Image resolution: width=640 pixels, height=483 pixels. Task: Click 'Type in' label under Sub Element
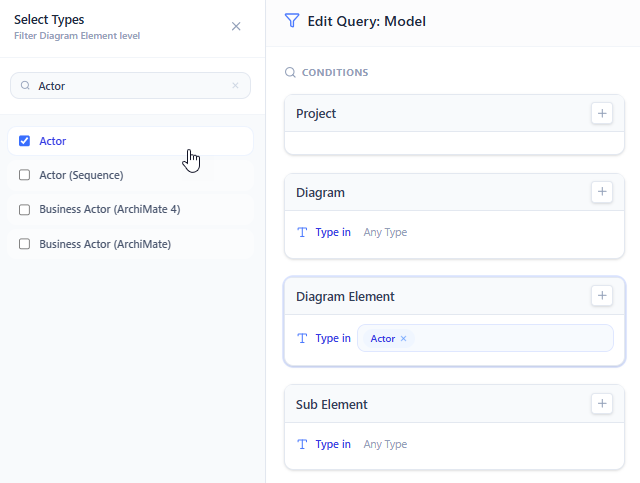click(x=333, y=444)
